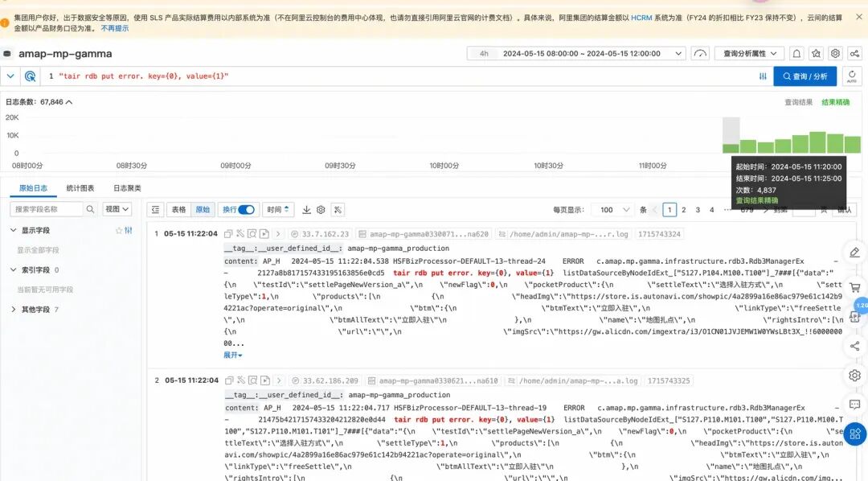Open display settings gear in log toolbar
Screen dimensions: 868x481
click(321, 210)
